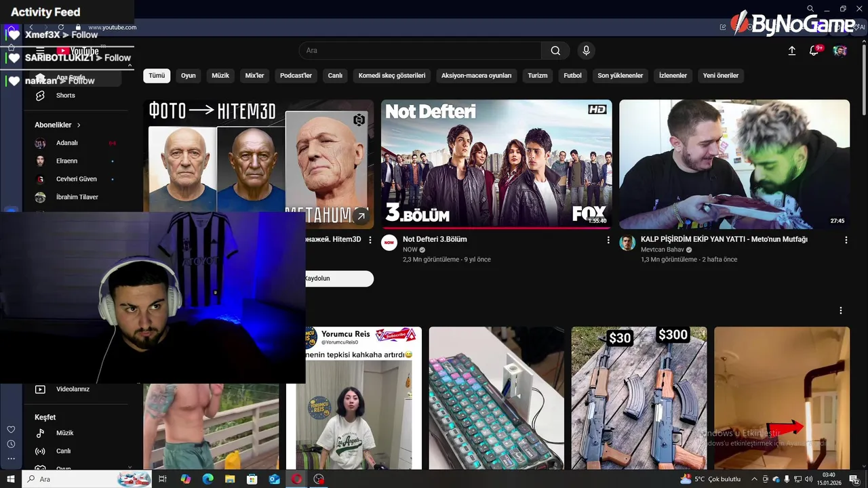Expand the Abonelikler section arrow

click(79, 125)
